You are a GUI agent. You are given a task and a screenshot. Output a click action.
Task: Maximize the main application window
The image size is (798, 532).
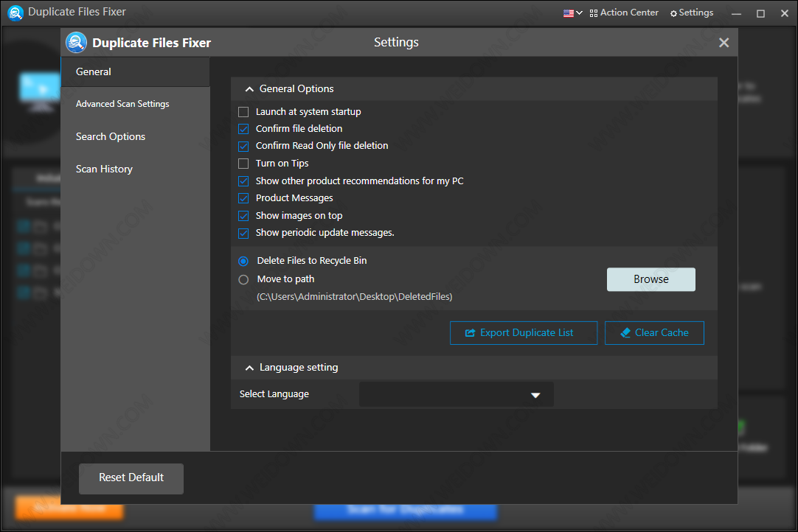pos(760,14)
